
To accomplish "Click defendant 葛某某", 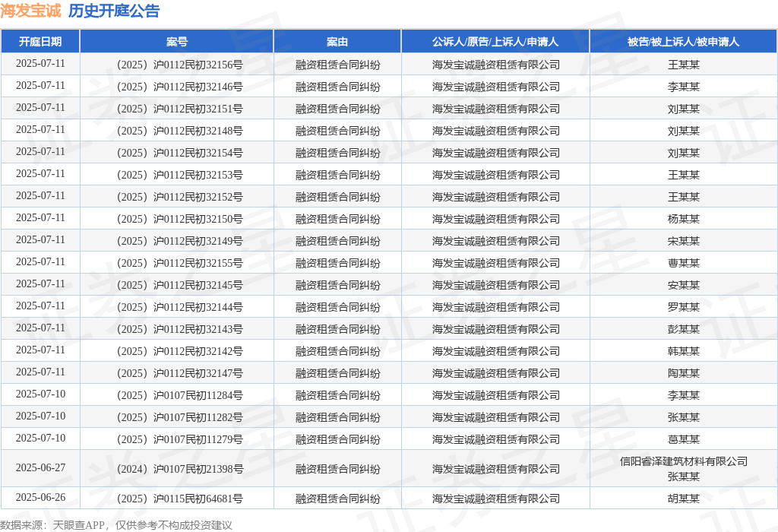I will pos(683,439).
